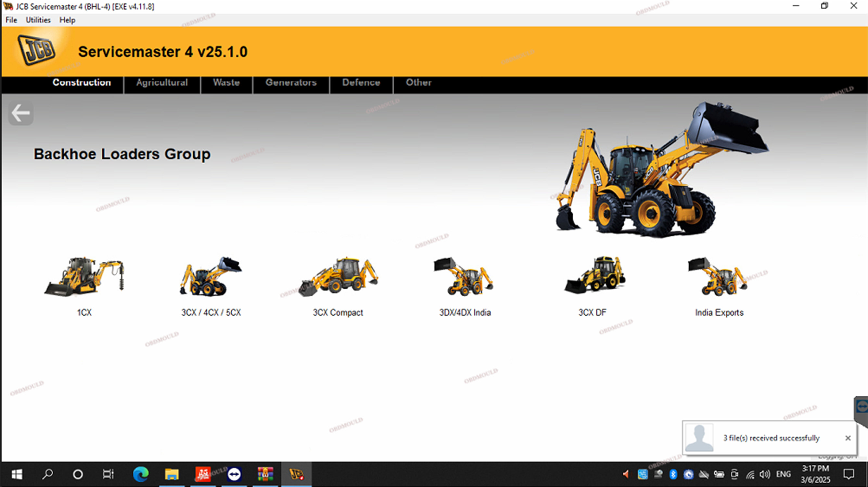Click the large backhoe loader hero image
The height and width of the screenshot is (487, 868).
pos(662,170)
